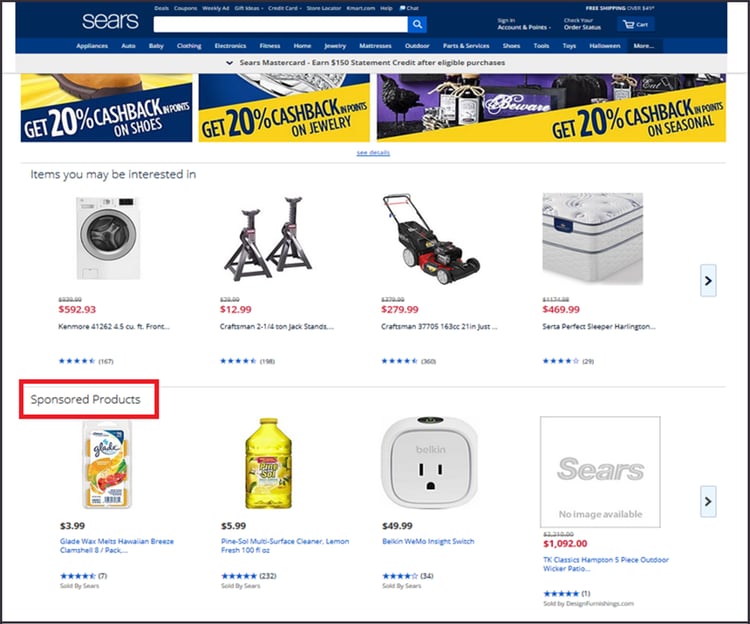Screen dimensions: 750x624
Task: Open the Account & Points dropdown
Action: [524, 27]
